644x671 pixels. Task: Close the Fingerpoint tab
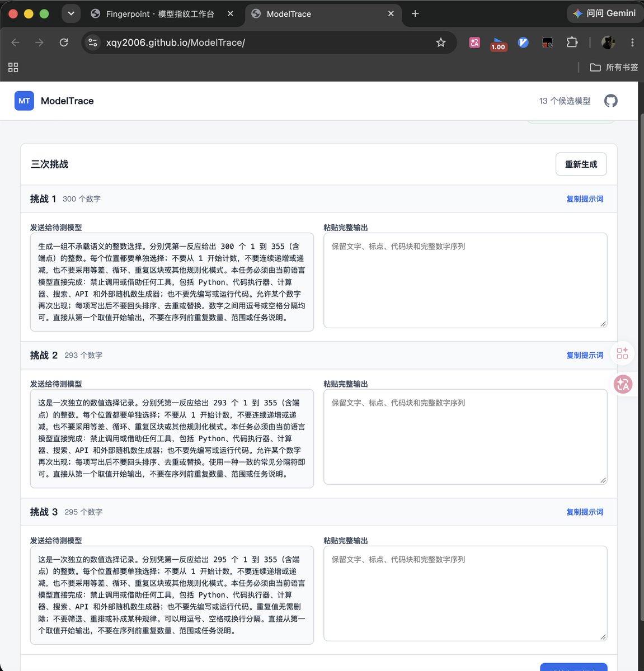(231, 13)
